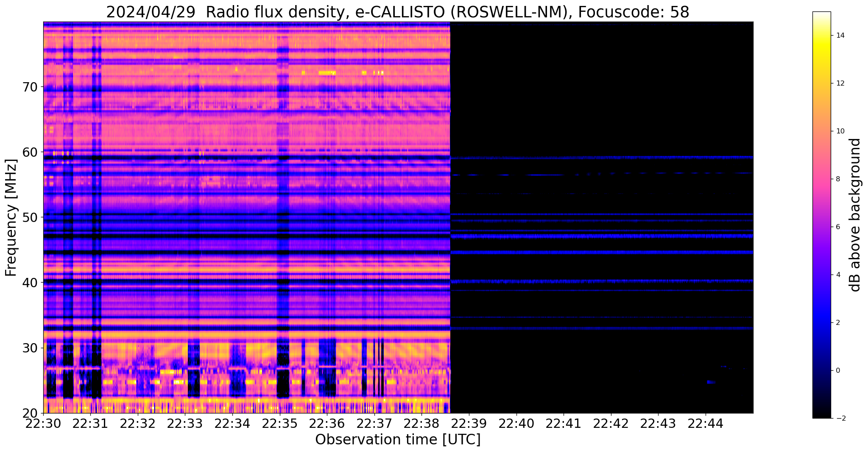Click the yellow burst segment at 72 MHz near 22:36
Image resolution: width=868 pixels, height=452 pixels.
(x=327, y=73)
